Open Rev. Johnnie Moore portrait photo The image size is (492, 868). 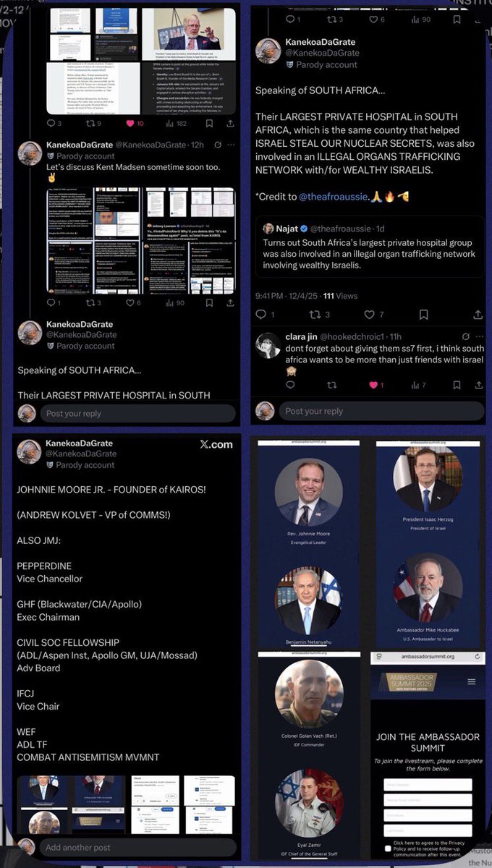309,492
